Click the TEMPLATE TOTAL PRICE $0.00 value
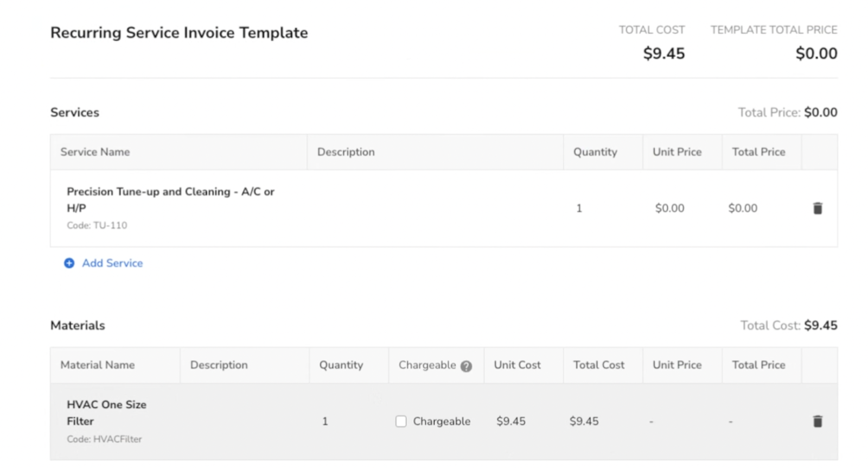 tap(816, 54)
